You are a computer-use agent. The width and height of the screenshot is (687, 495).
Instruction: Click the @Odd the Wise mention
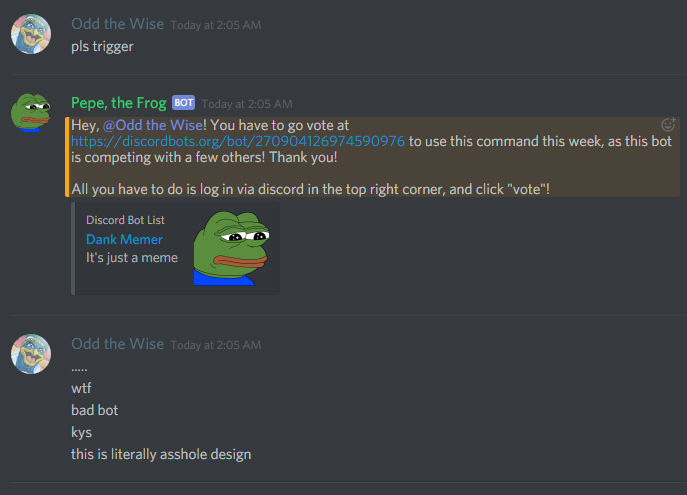(153, 125)
